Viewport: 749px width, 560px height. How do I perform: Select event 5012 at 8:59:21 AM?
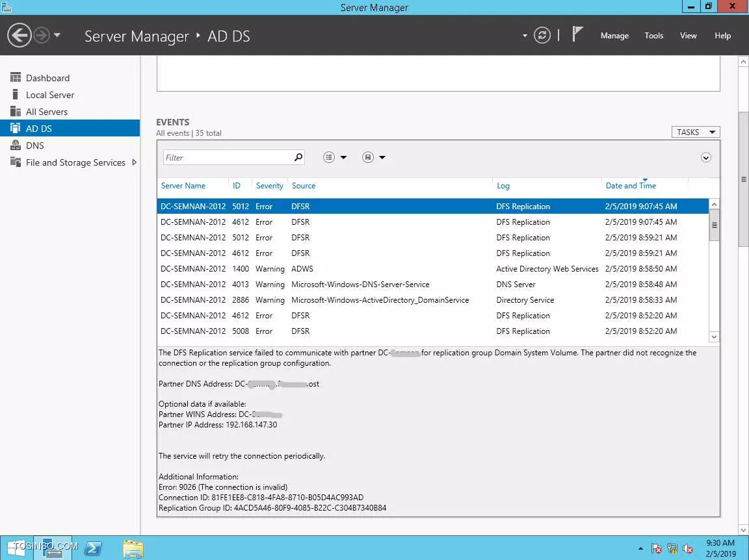point(433,238)
